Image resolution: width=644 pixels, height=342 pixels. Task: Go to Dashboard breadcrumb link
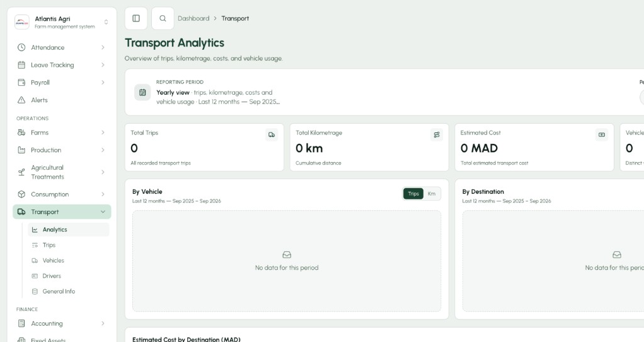193,18
